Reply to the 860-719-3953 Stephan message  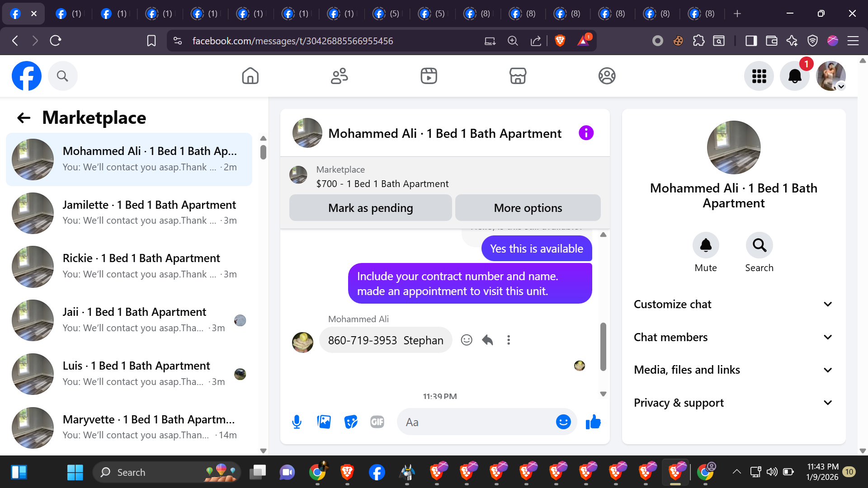487,340
